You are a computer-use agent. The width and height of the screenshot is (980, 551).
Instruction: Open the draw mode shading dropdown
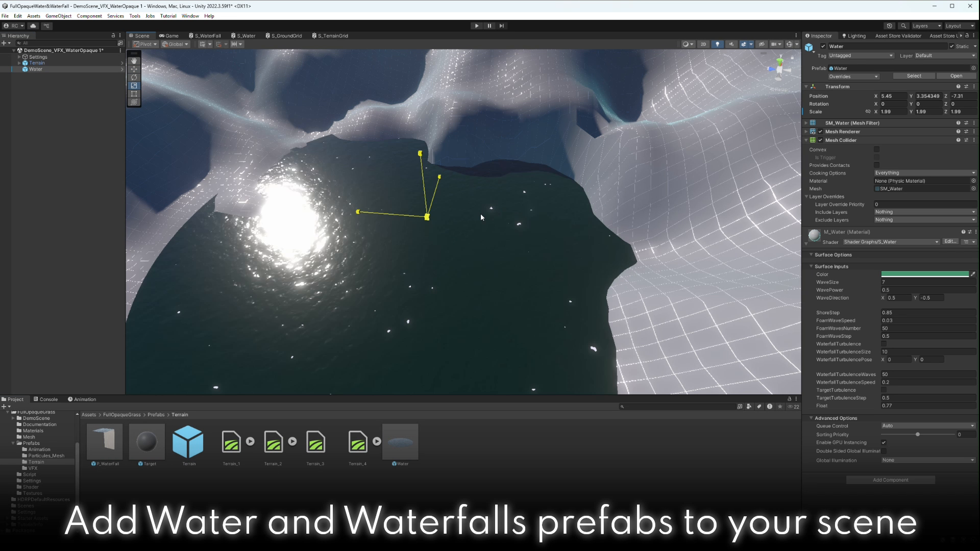(x=688, y=44)
